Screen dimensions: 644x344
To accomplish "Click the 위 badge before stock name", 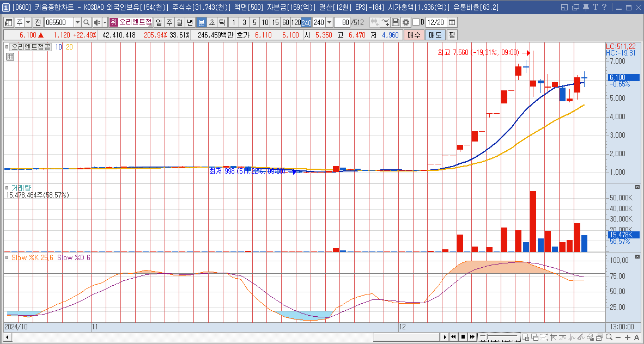I will pos(114,22).
